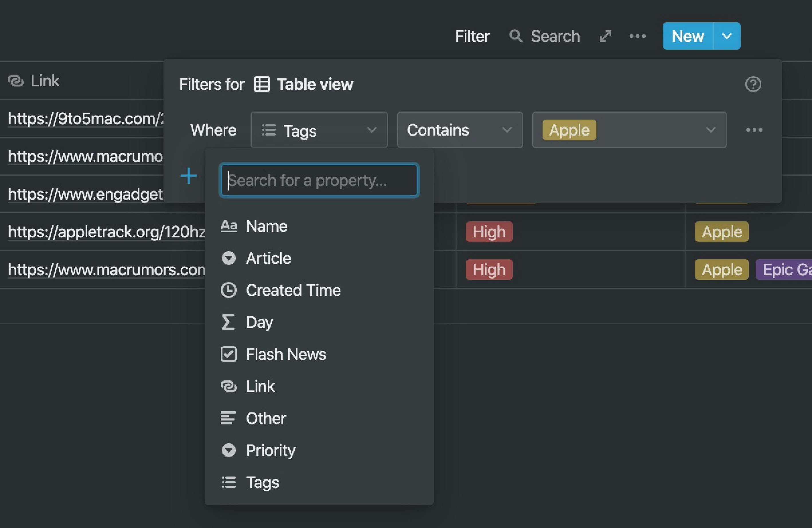The width and height of the screenshot is (812, 528).
Task: Click the New button
Action: click(687, 36)
